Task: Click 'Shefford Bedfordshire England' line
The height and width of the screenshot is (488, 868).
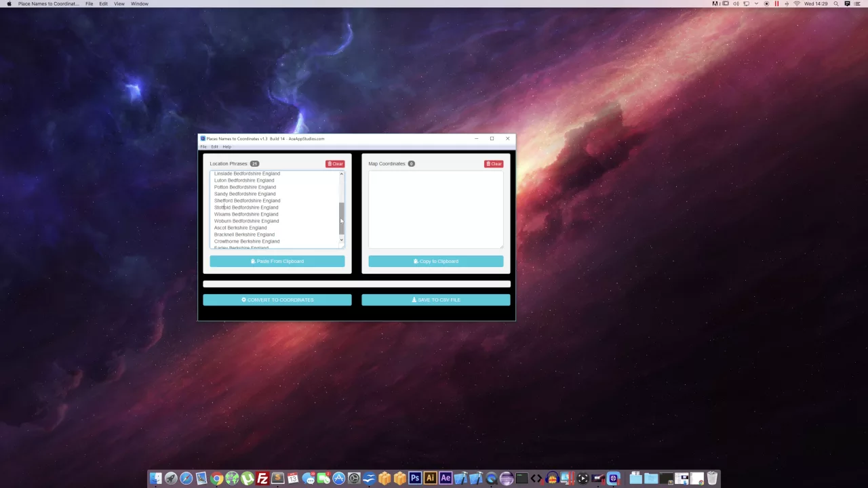Action: tap(247, 201)
